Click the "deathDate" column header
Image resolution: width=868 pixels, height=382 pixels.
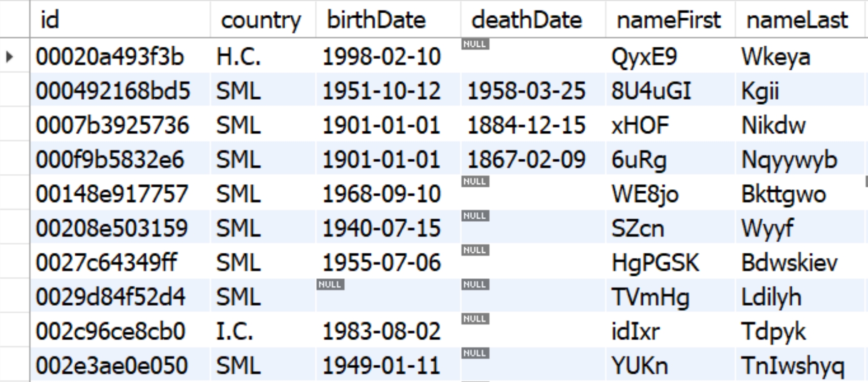click(x=526, y=20)
